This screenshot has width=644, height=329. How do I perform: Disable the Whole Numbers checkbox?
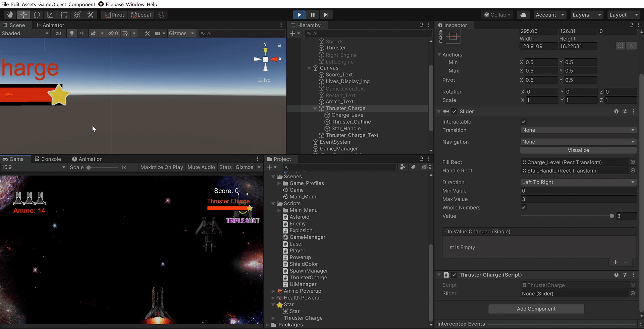click(524, 207)
